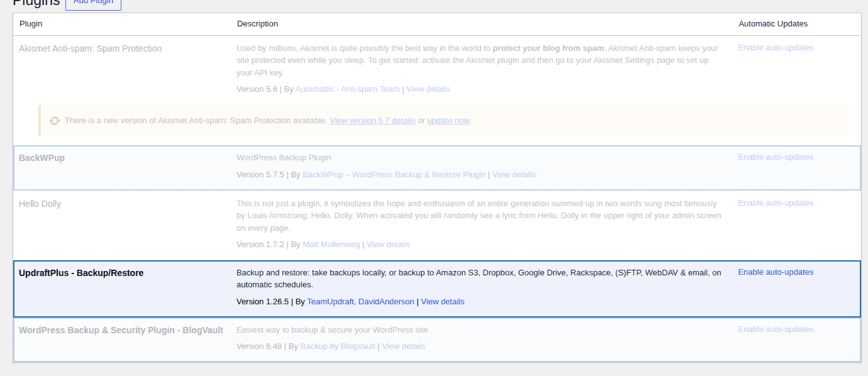Select the Akismet Anti-spam: Spam Protection name
This screenshot has height=376, width=868.
tap(90, 48)
